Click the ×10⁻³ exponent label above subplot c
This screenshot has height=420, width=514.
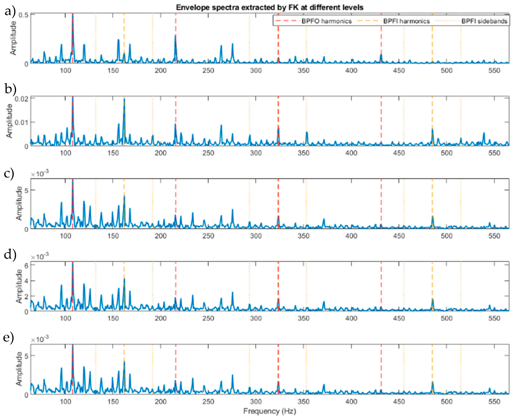(40, 174)
